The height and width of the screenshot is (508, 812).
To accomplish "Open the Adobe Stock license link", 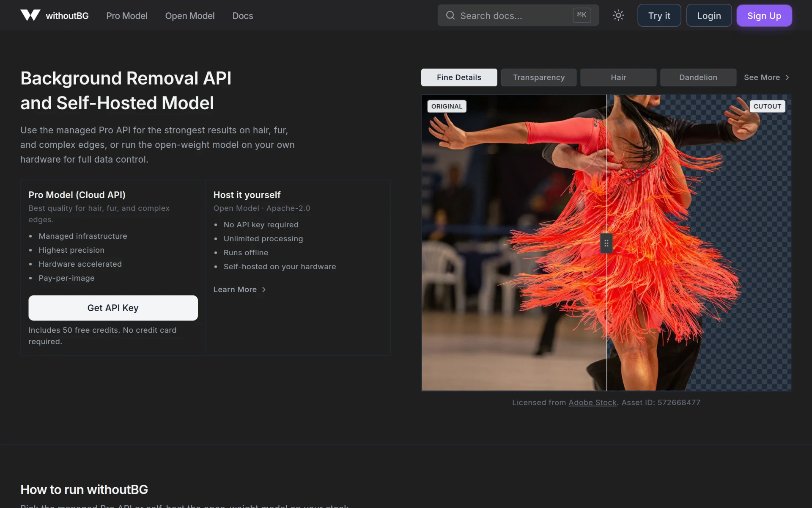I will pyautogui.click(x=592, y=403).
